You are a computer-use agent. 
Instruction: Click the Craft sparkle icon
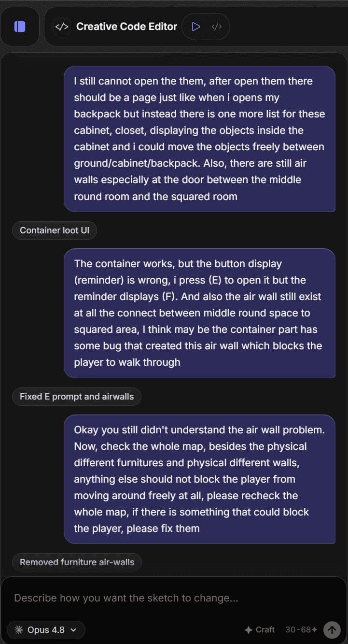(249, 630)
